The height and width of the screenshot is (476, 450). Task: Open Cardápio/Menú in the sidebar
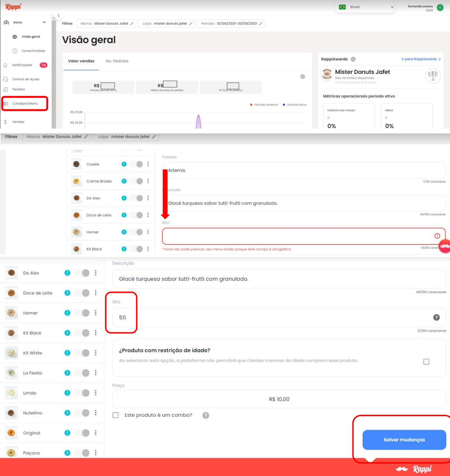pos(25,104)
